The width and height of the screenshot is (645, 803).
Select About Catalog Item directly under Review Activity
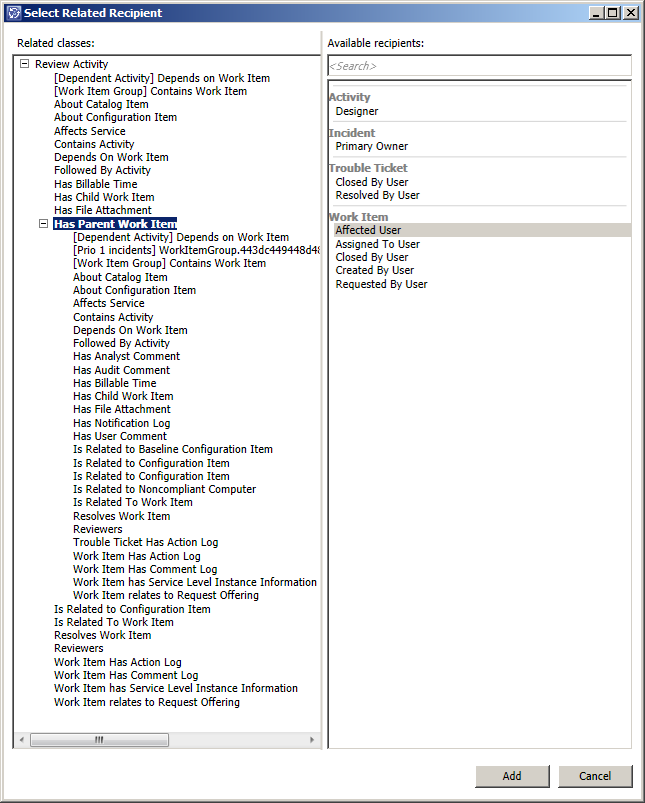pyautogui.click(x=101, y=104)
